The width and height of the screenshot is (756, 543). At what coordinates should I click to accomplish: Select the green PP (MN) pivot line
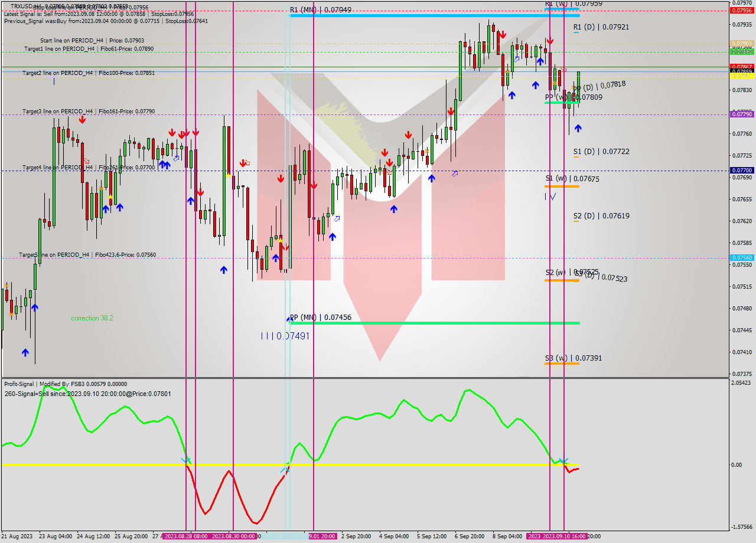pos(435,323)
